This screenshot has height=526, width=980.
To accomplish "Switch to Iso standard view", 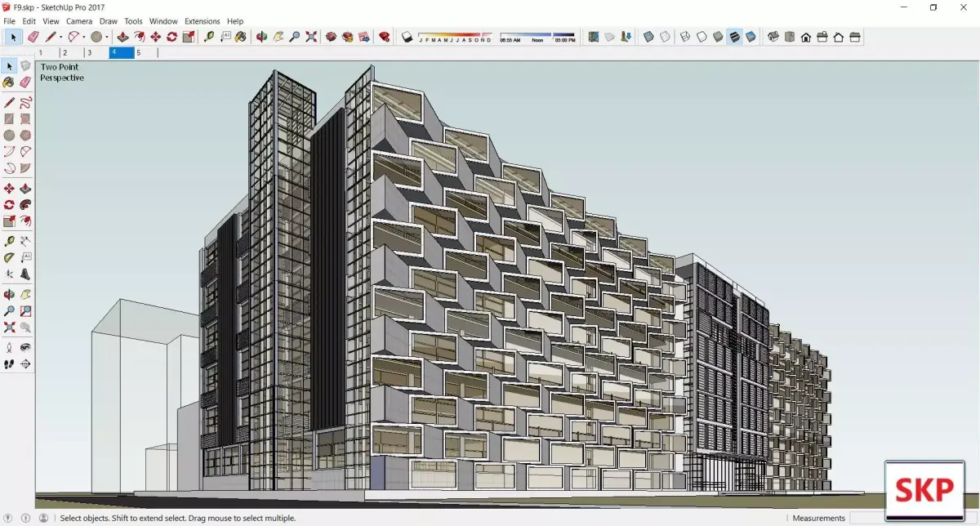I will [773, 37].
